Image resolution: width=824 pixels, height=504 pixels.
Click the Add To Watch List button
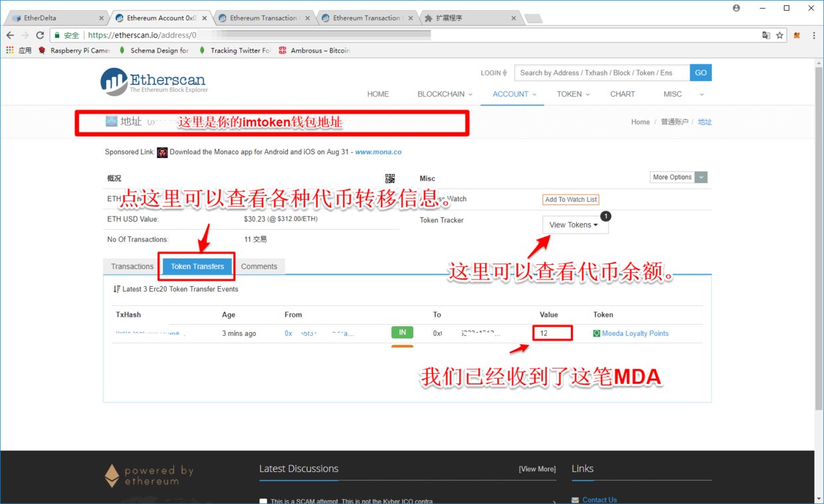pyautogui.click(x=571, y=199)
